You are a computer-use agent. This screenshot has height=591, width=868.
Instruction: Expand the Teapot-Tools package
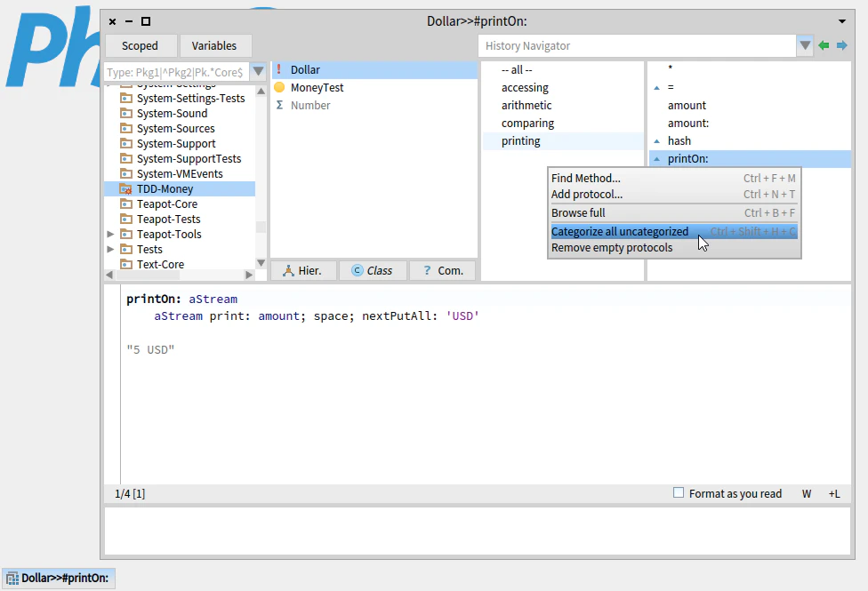coord(110,234)
